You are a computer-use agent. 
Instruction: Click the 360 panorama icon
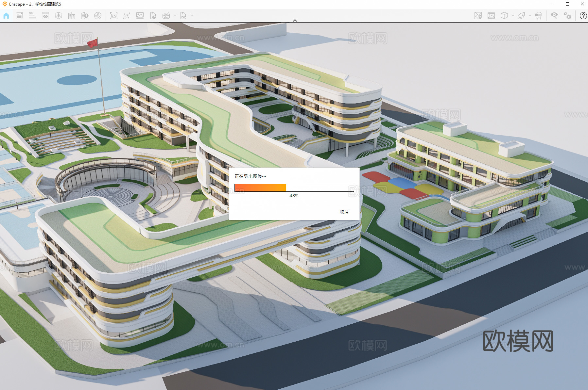(x=166, y=16)
